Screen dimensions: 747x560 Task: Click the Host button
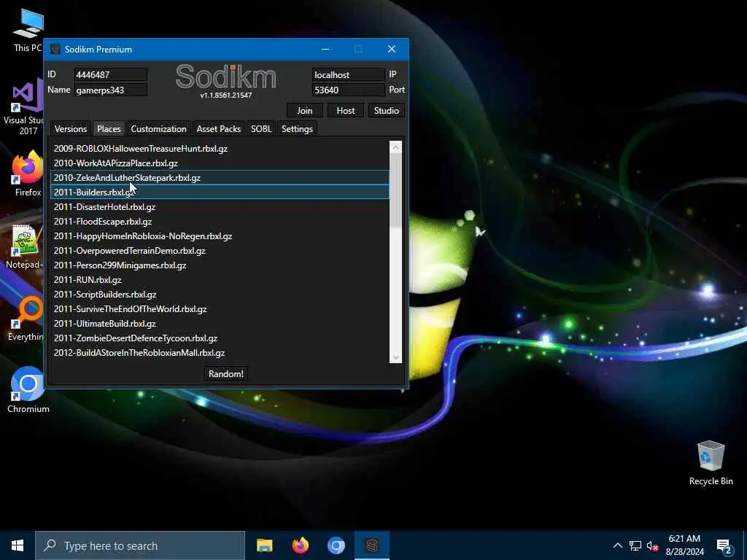pos(345,111)
